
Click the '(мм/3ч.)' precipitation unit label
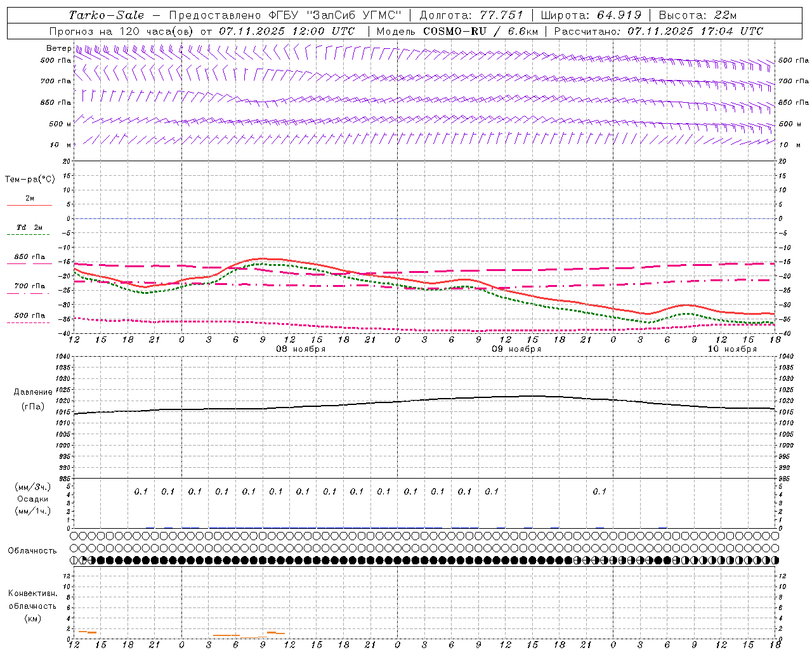33,487
